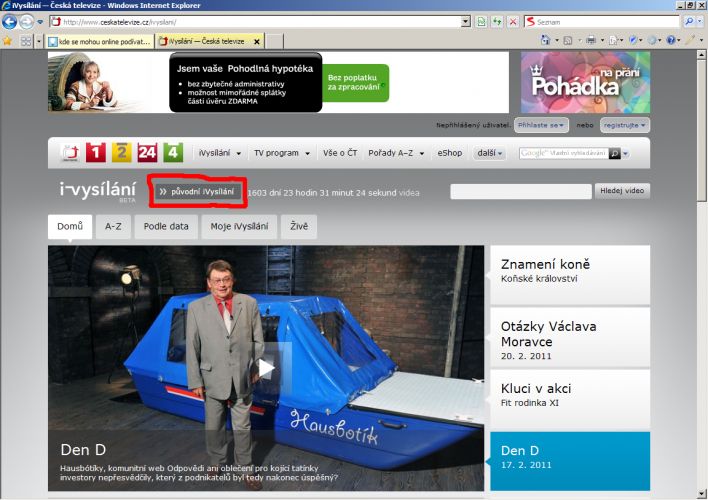Click the Česká televize logo icon

pyautogui.click(x=70, y=153)
